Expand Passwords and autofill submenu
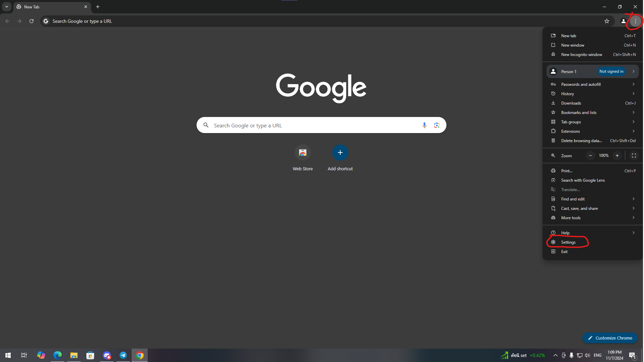Viewport: 644px width, 362px height. [593, 84]
